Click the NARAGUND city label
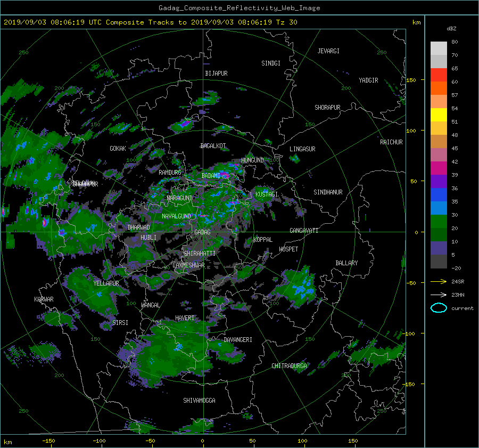The height and width of the screenshot is (448, 479). point(180,198)
